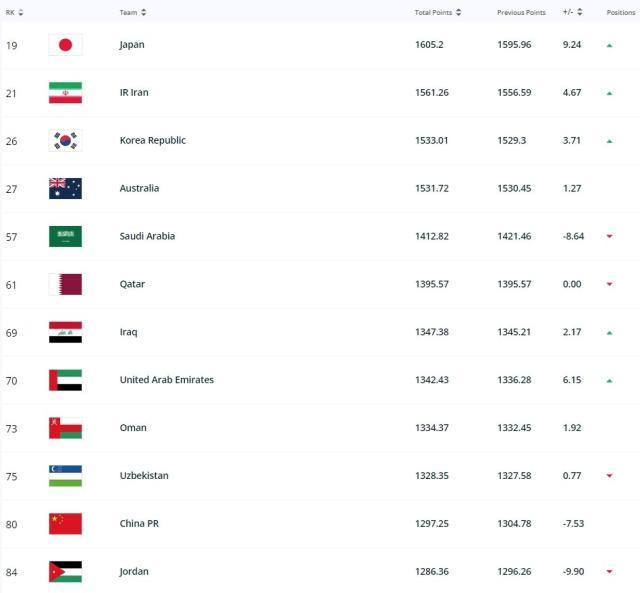This screenshot has width=640, height=593.
Task: Click the Saudi Arabia flag icon
Action: (x=65, y=237)
